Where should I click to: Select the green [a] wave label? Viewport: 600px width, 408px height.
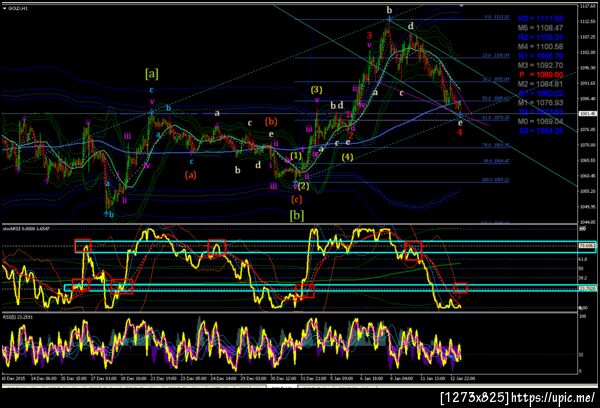[152, 73]
